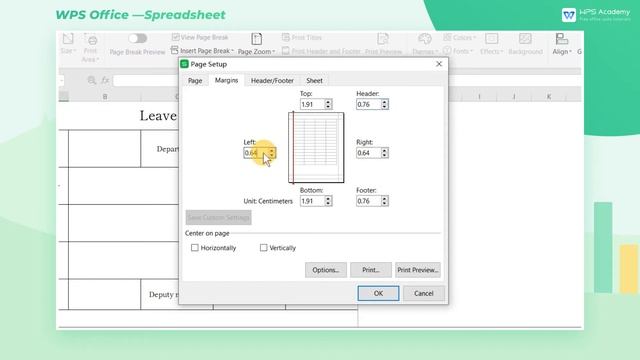Click the Footer margin input field
The height and width of the screenshot is (360, 640).
click(x=369, y=201)
